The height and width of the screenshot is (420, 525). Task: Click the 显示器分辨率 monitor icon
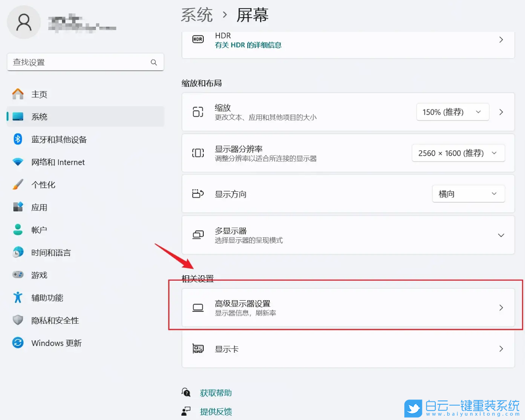198,153
